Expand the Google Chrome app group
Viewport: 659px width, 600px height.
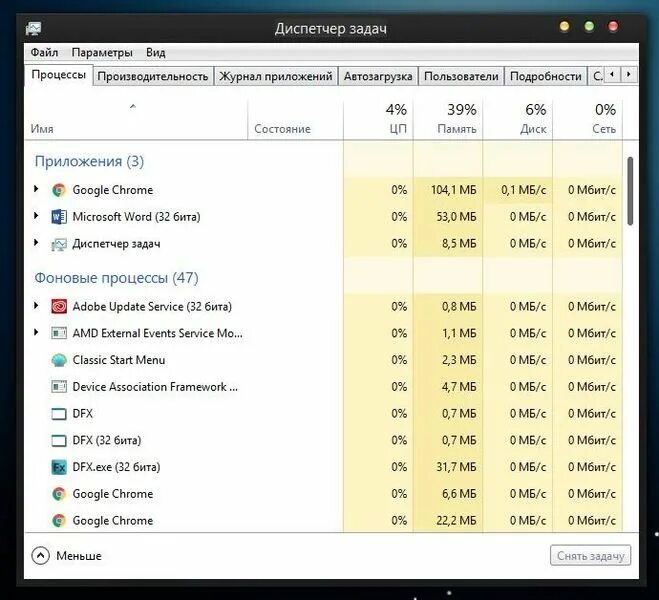[x=36, y=189]
